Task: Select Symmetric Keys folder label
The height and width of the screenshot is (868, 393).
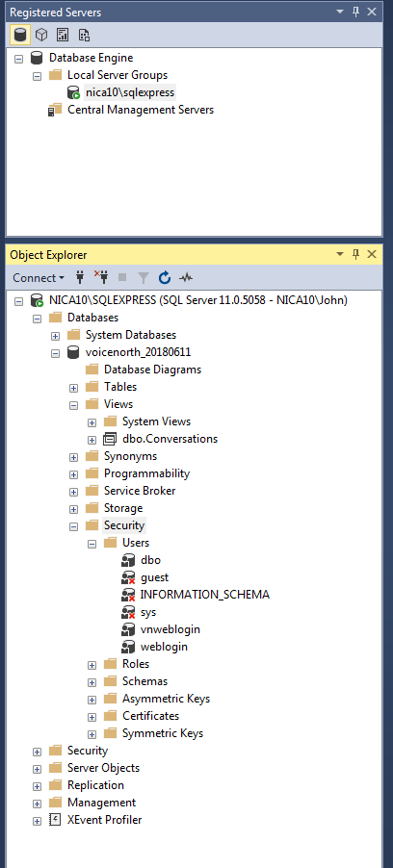Action: [x=163, y=733]
